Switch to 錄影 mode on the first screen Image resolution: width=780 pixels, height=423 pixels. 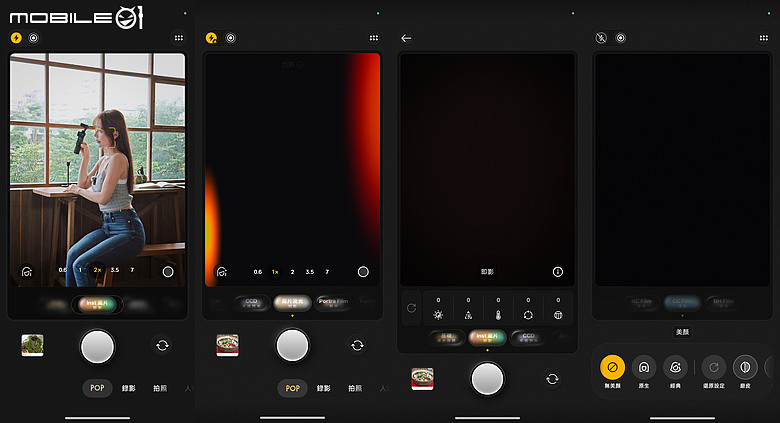(128, 388)
